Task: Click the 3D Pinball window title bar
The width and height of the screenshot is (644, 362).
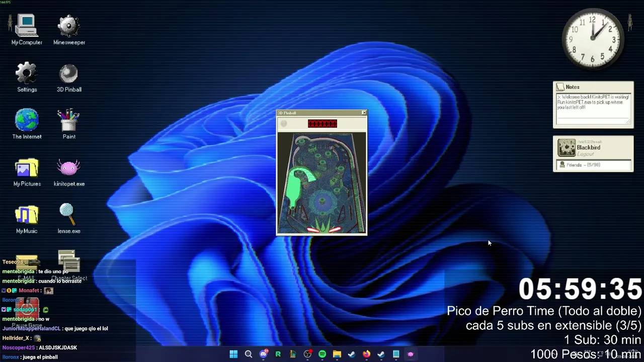Action: tap(319, 113)
